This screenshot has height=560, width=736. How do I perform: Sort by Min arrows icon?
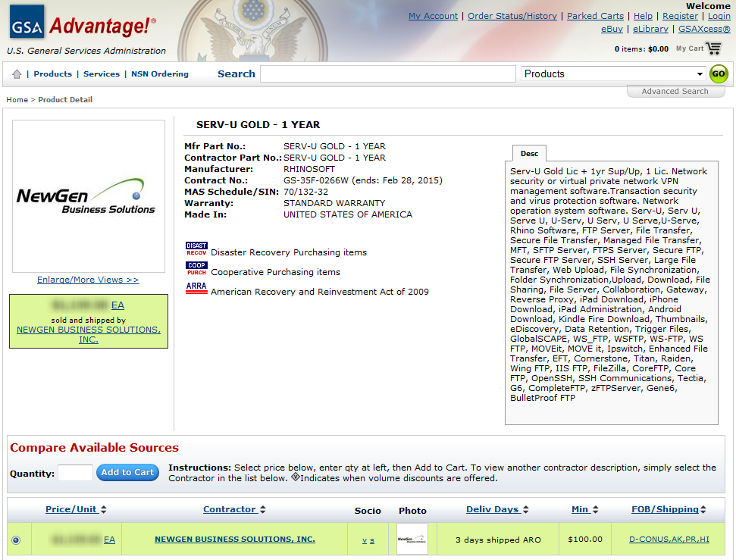click(x=596, y=509)
